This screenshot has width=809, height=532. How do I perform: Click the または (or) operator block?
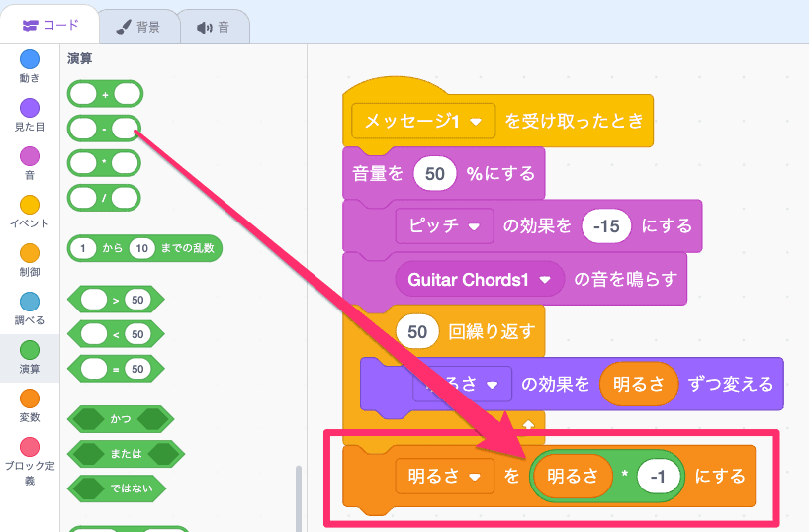(x=126, y=454)
